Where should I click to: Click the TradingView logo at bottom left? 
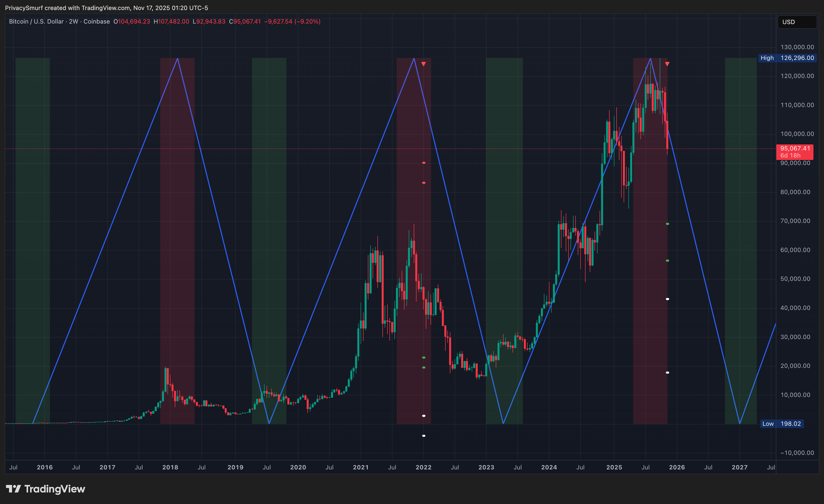coord(45,489)
